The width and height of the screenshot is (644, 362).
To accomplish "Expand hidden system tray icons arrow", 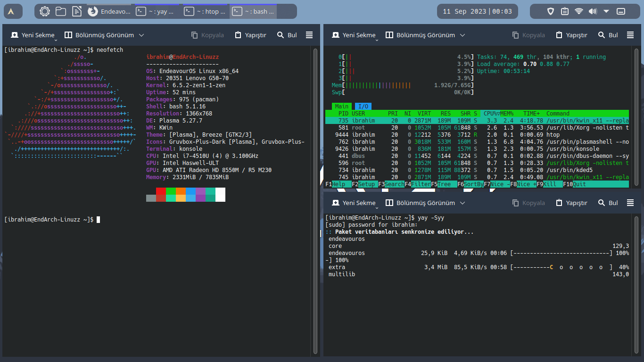I will 606,11.
